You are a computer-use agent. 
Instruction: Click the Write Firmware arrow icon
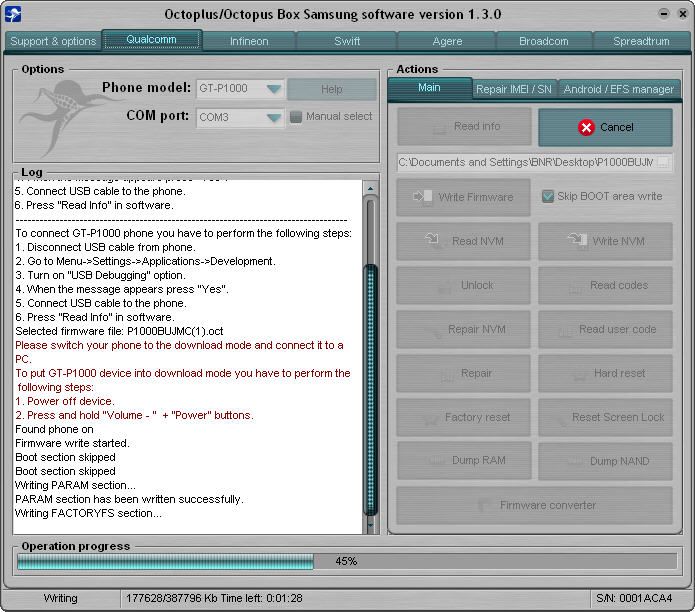click(422, 196)
